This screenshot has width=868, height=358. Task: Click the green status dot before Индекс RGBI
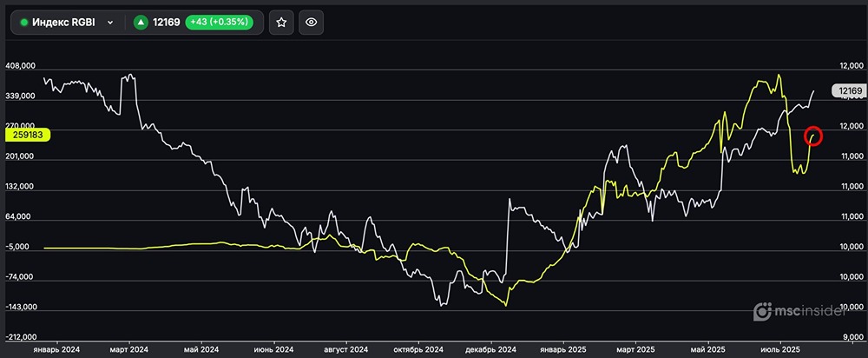24,23
